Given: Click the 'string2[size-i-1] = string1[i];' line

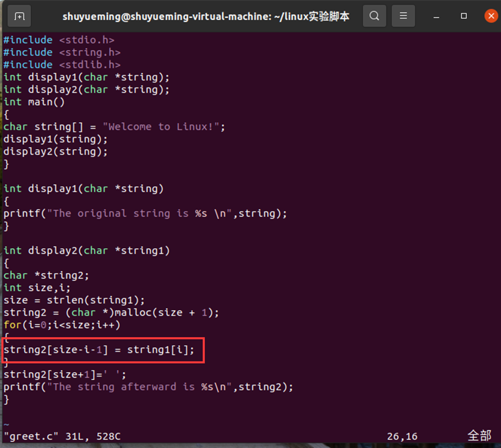Looking at the screenshot, I should click(99, 350).
